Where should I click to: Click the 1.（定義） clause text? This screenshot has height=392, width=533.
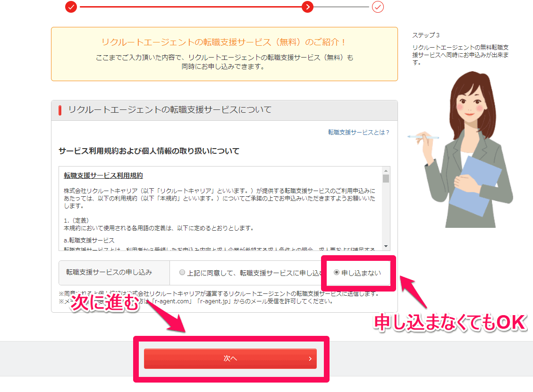point(76,220)
